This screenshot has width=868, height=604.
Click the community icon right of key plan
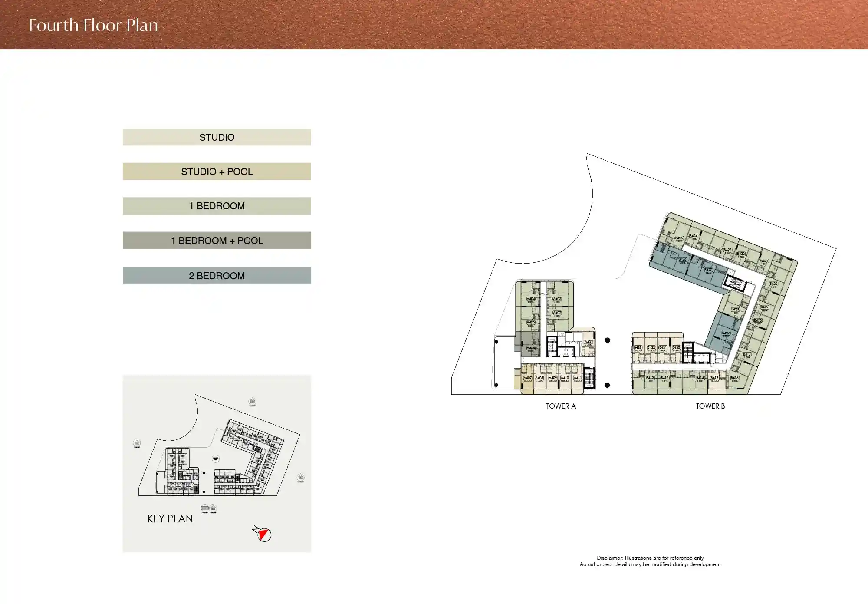pyautogui.click(x=300, y=478)
